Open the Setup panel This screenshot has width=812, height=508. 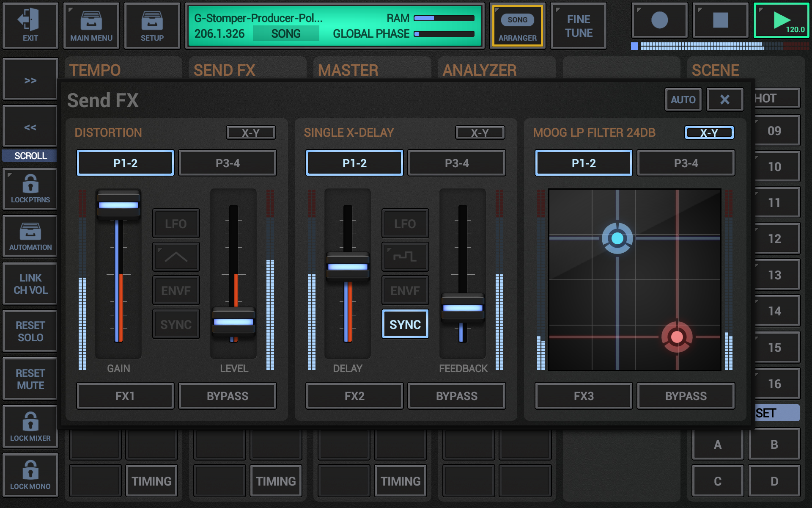pyautogui.click(x=152, y=25)
